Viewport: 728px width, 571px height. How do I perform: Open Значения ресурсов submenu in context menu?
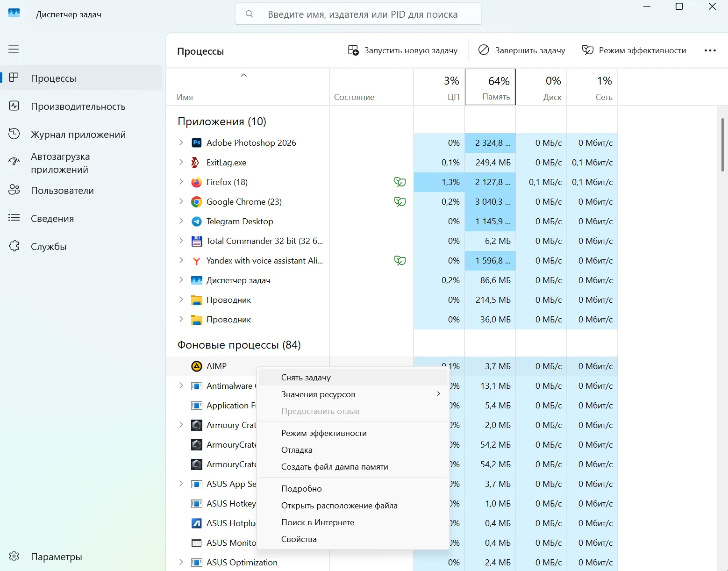pos(353,394)
